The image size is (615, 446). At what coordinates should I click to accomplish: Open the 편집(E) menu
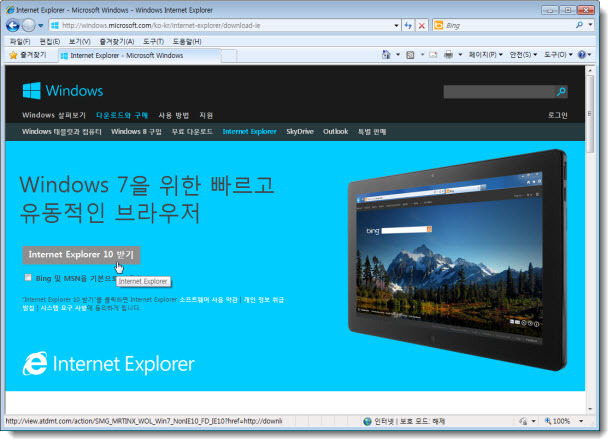point(50,42)
